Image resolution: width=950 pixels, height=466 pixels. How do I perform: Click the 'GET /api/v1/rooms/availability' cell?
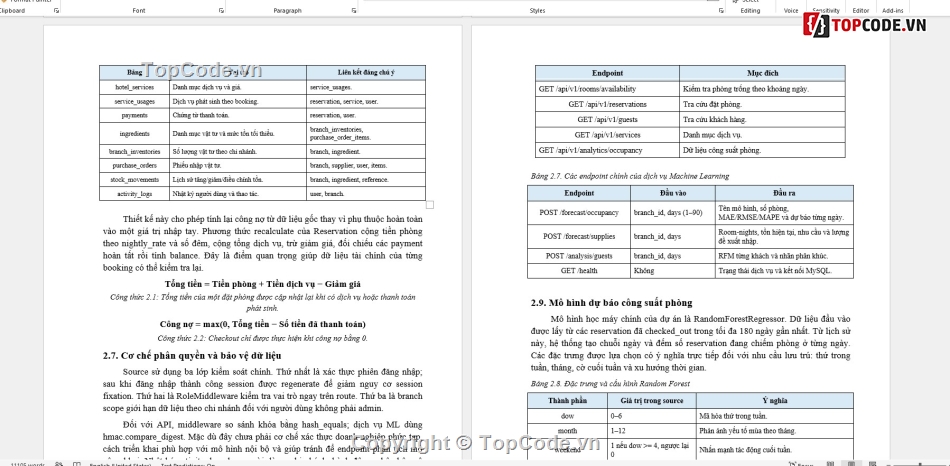point(607,89)
